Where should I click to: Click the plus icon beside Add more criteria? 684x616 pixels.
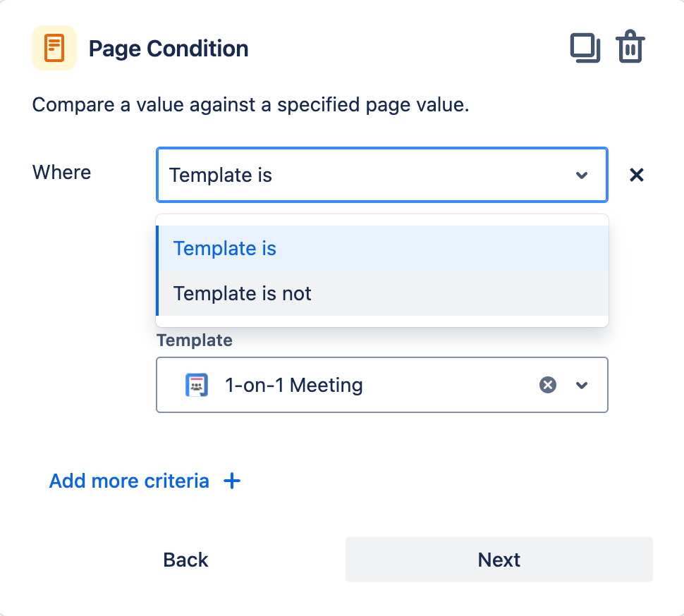(x=232, y=481)
